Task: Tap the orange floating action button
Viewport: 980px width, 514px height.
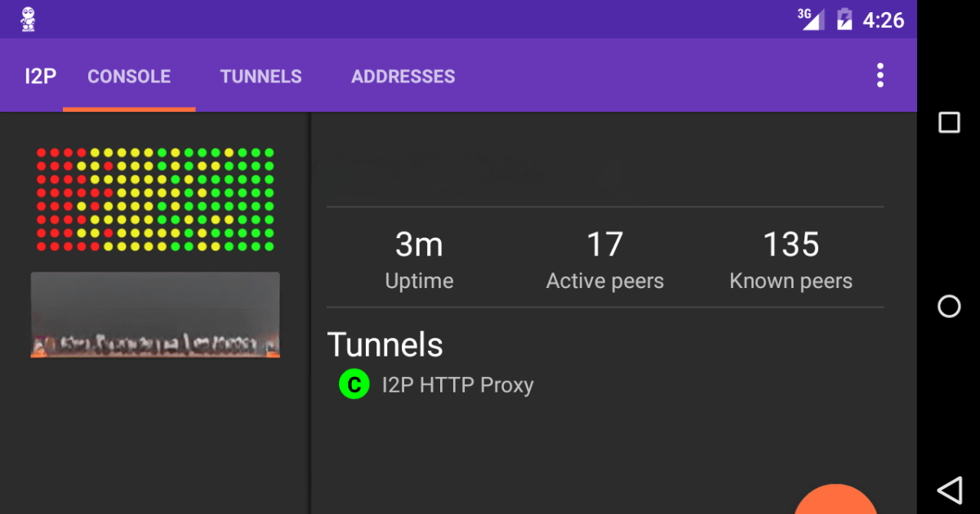Action: [835, 499]
